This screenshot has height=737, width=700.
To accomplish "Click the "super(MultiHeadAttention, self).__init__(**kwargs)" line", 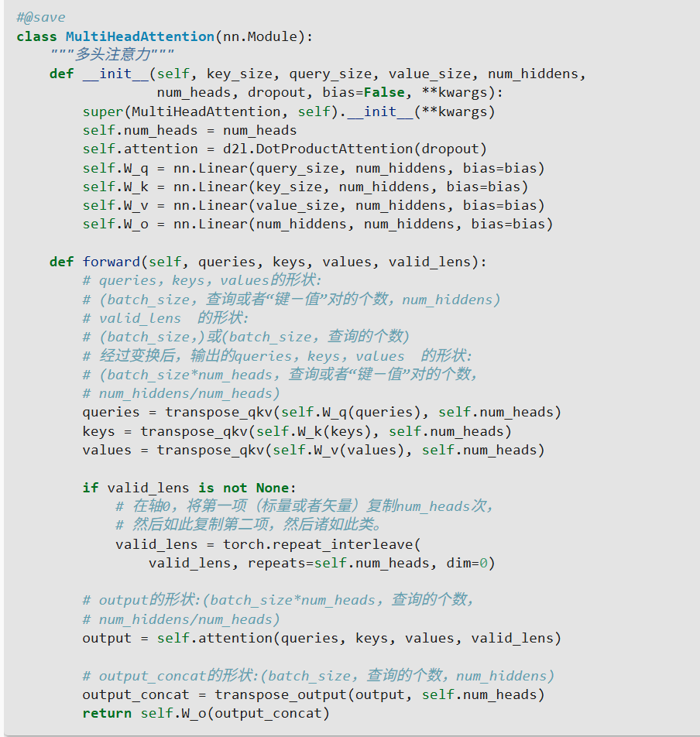I will [289, 111].
